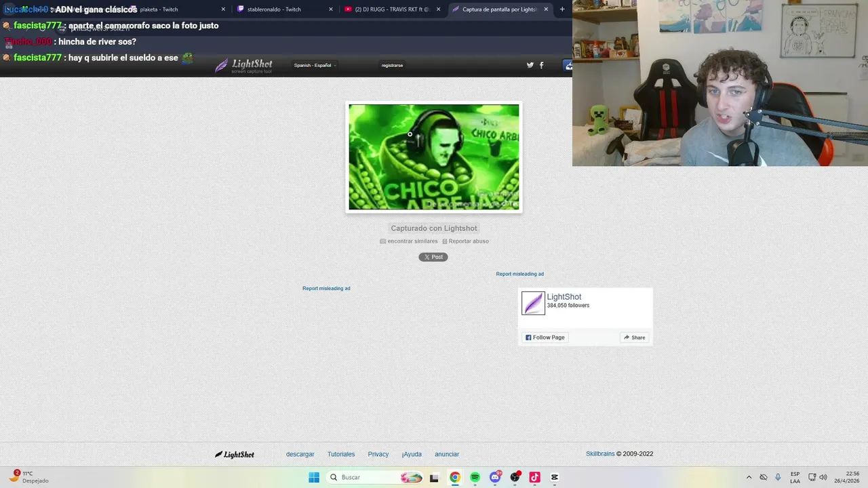Open CapCut from the taskbar
868x488 pixels.
click(555, 477)
